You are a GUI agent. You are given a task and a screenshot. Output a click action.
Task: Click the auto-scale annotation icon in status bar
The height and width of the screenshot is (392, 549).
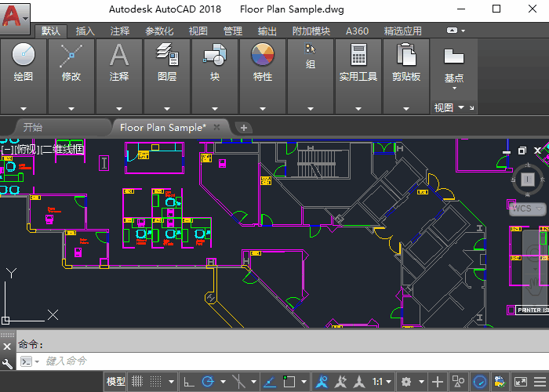click(x=340, y=382)
